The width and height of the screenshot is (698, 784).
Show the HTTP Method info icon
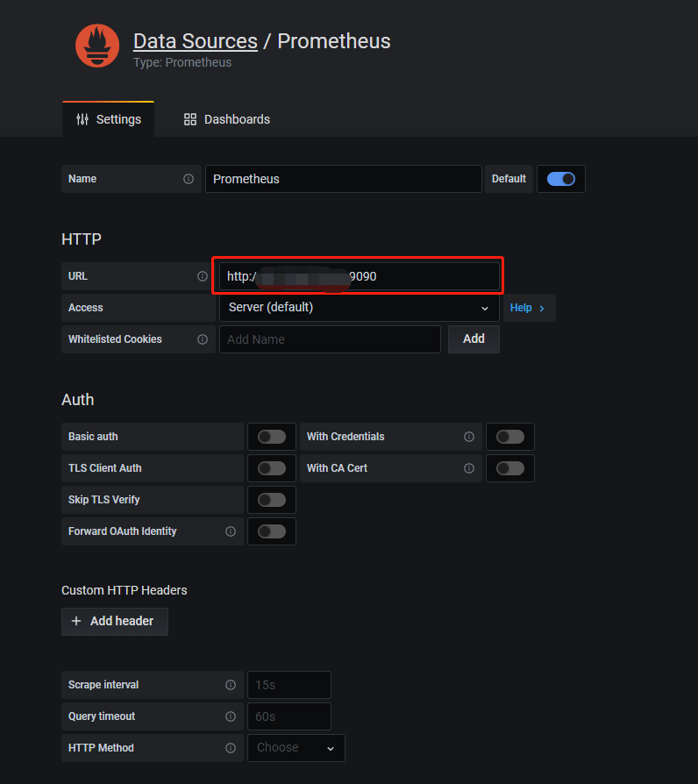231,747
